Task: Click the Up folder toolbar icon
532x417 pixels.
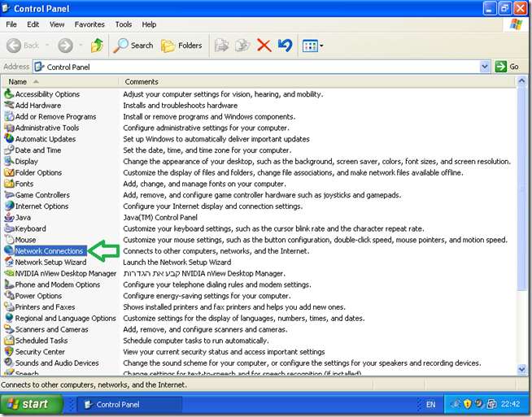Action: pos(97,46)
